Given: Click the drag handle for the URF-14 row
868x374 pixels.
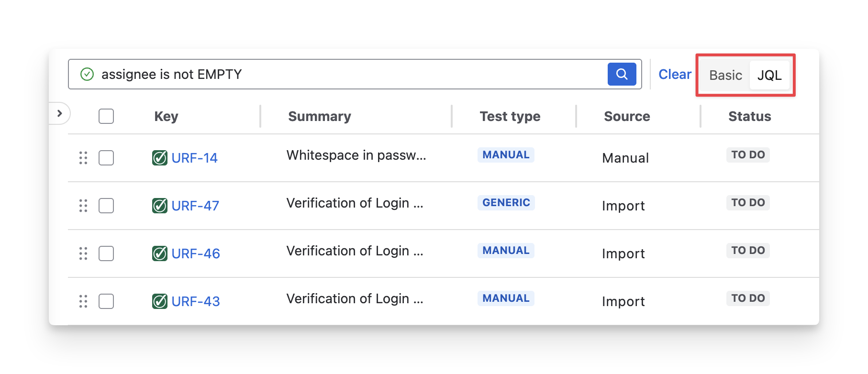Looking at the screenshot, I should click(83, 158).
